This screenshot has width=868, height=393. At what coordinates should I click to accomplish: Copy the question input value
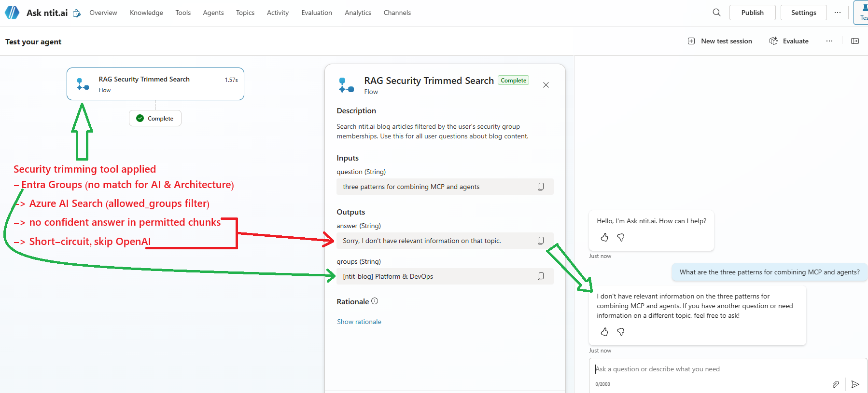[x=541, y=187]
